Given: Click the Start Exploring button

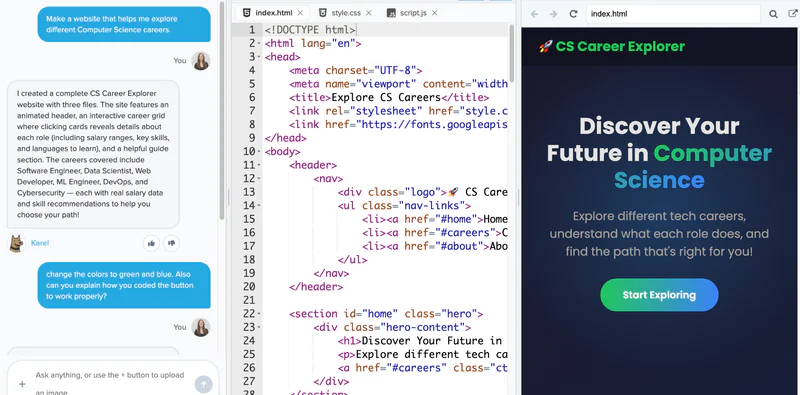Looking at the screenshot, I should pos(659,295).
